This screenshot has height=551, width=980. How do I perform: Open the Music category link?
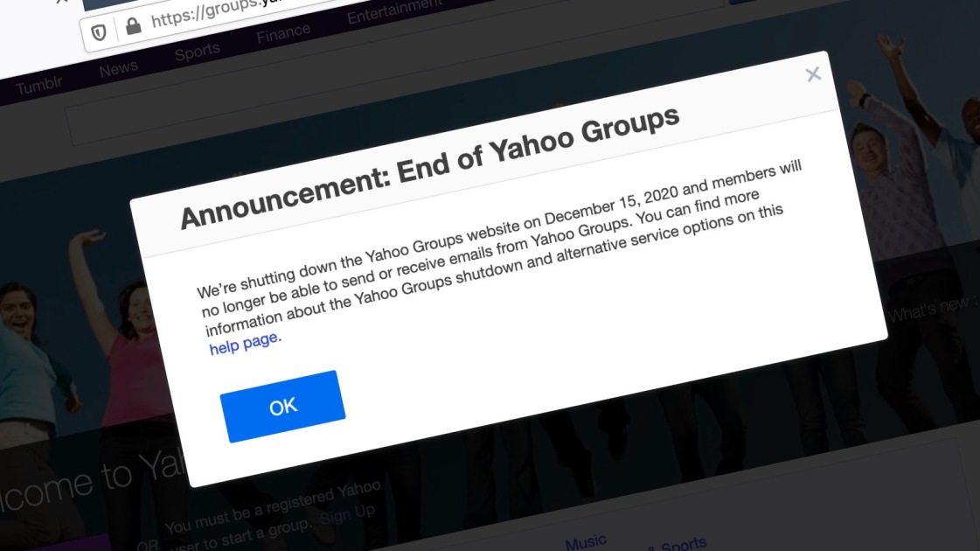pyautogui.click(x=586, y=542)
